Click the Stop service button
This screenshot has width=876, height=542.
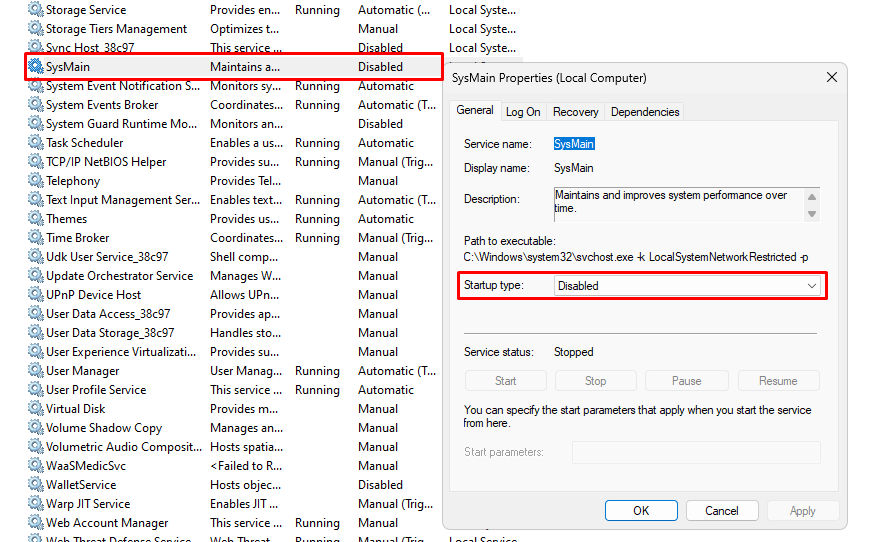[x=595, y=381]
